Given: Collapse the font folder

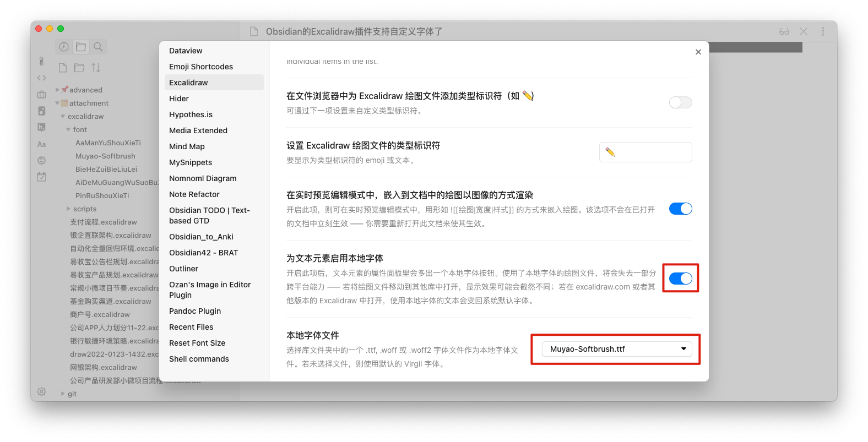Looking at the screenshot, I should tap(68, 130).
